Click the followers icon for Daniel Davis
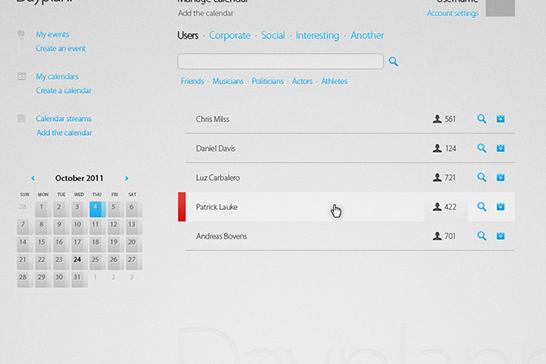The width and height of the screenshot is (546, 364). tap(437, 148)
